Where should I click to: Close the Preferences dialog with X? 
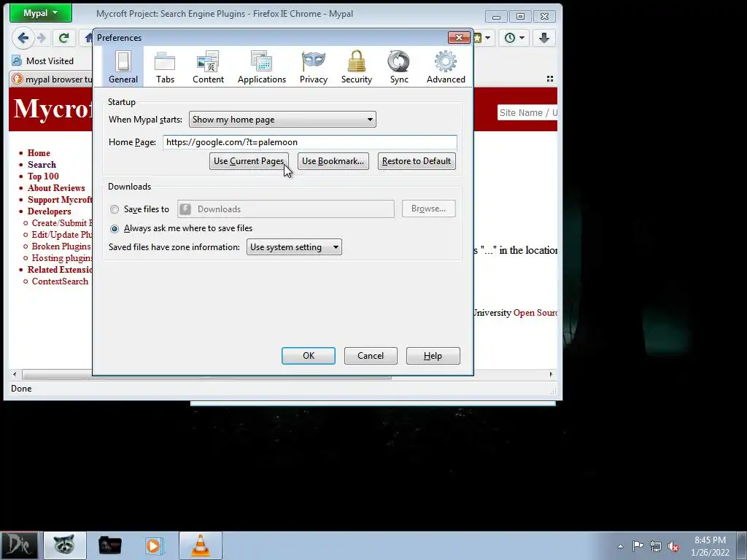pyautogui.click(x=459, y=38)
